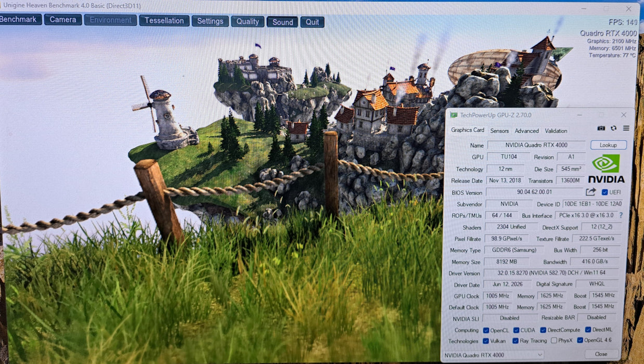Click the BIOS export share icon
This screenshot has height=364, width=644.
tap(590, 192)
